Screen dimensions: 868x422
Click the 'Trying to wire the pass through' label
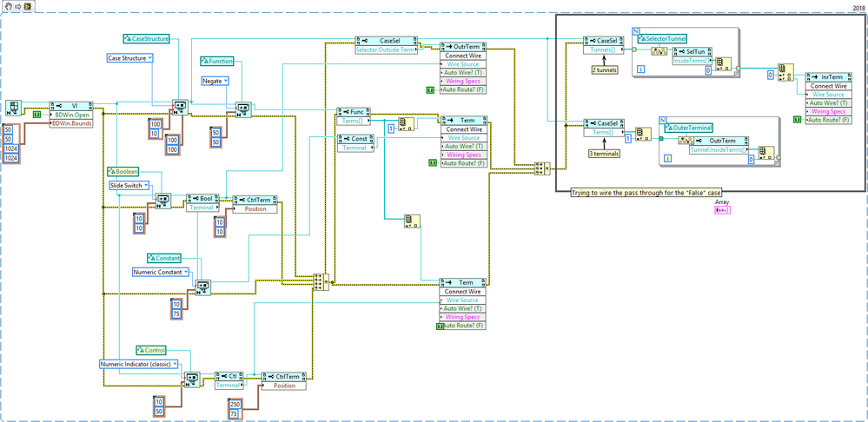coord(647,193)
